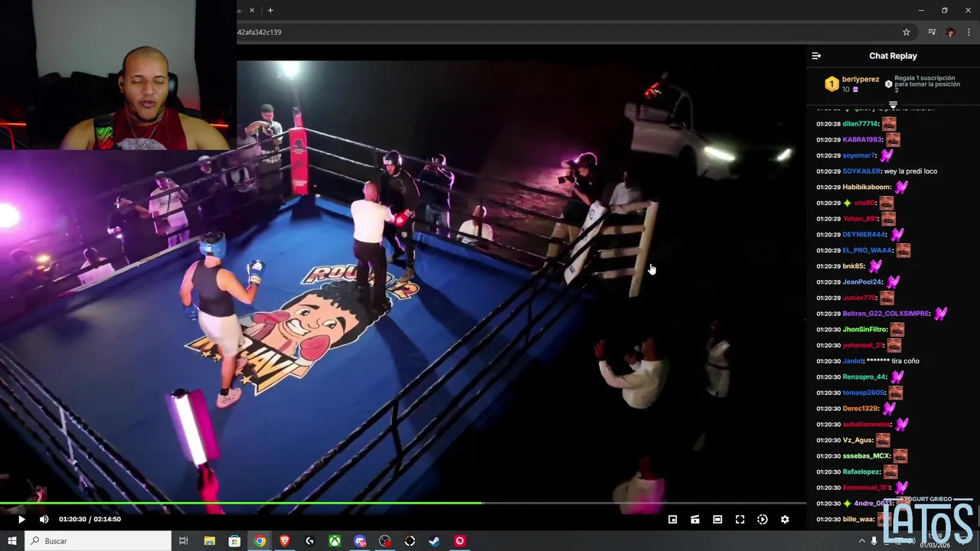Click username tomasp2605 in chat
The height and width of the screenshot is (551, 980).
(x=863, y=393)
